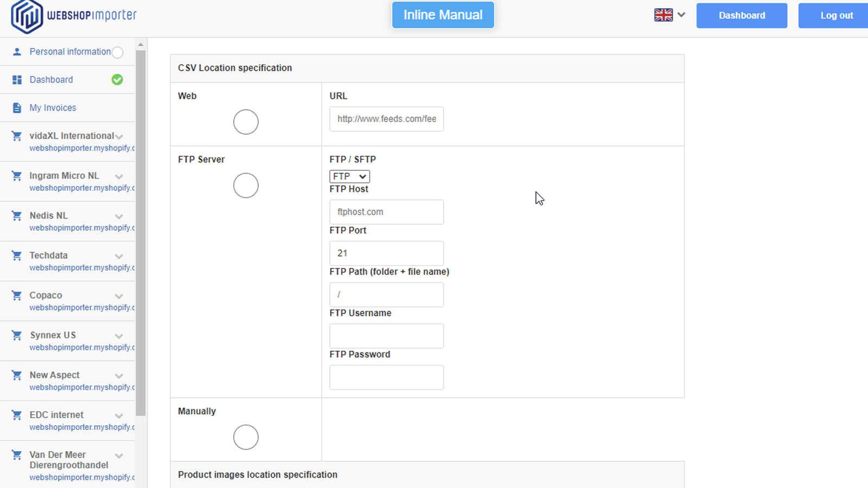Click the FTP Path input field

[x=386, y=294]
